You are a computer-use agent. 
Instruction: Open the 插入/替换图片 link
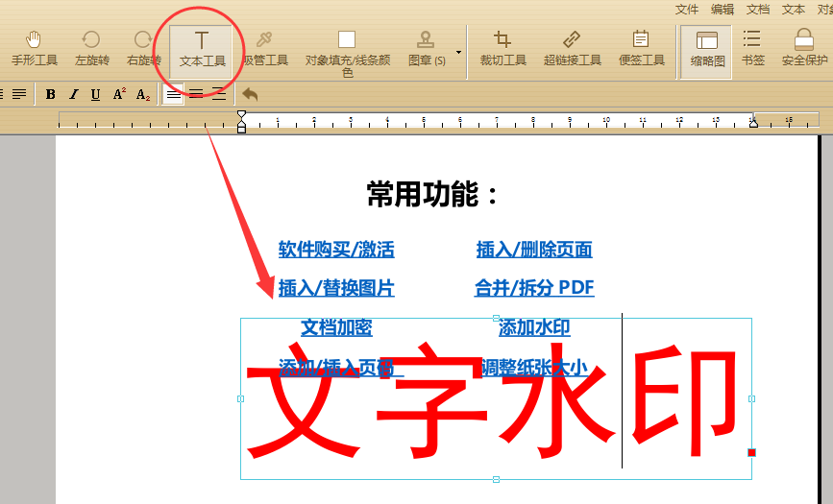pyautogui.click(x=336, y=288)
